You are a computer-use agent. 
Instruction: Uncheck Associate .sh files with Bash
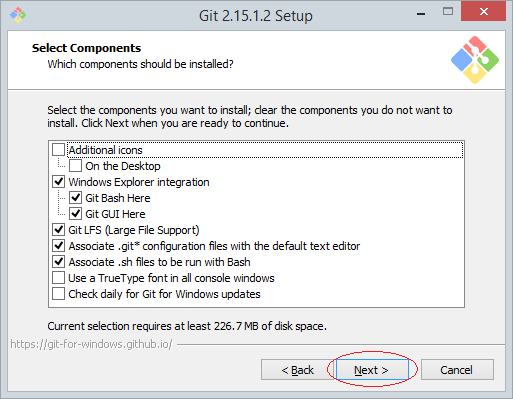click(58, 262)
